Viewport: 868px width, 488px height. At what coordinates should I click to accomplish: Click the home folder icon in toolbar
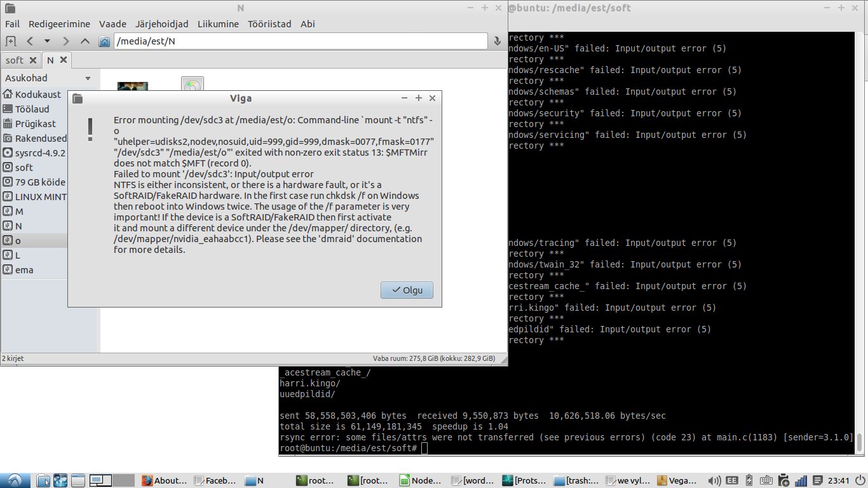coord(105,41)
